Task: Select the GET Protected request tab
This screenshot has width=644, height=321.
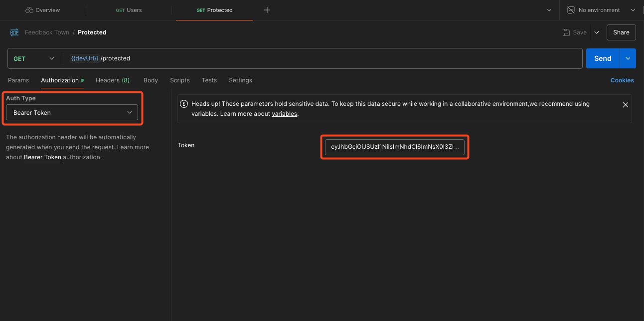Action: point(214,10)
